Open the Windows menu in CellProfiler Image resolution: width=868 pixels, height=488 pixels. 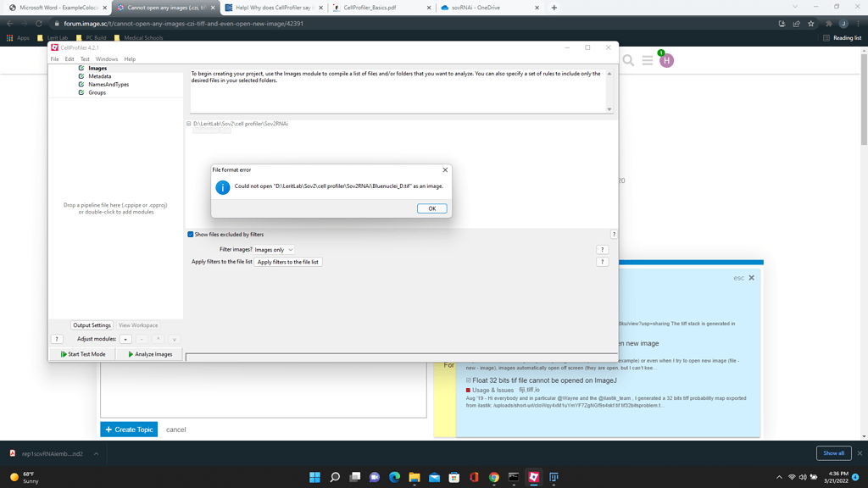tap(108, 58)
